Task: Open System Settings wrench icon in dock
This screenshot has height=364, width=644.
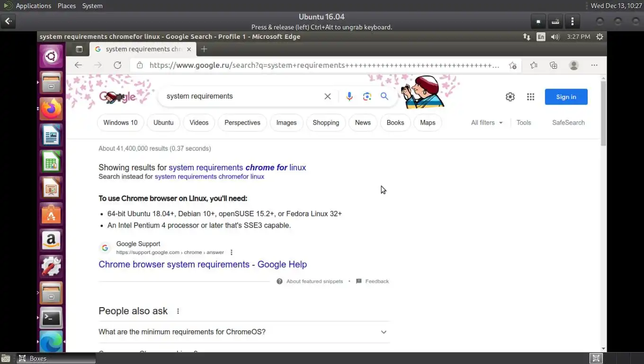Action: tap(51, 267)
